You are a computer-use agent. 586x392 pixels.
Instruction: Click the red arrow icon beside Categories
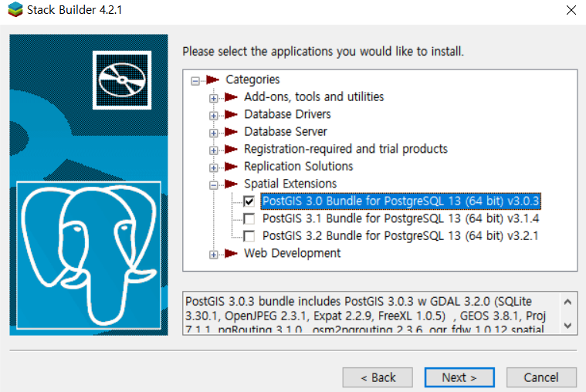click(212, 79)
